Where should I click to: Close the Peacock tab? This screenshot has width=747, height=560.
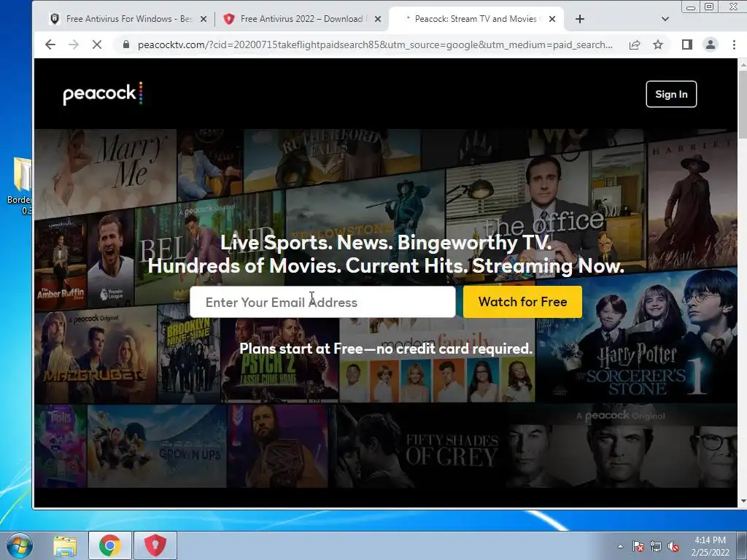pos(552,19)
